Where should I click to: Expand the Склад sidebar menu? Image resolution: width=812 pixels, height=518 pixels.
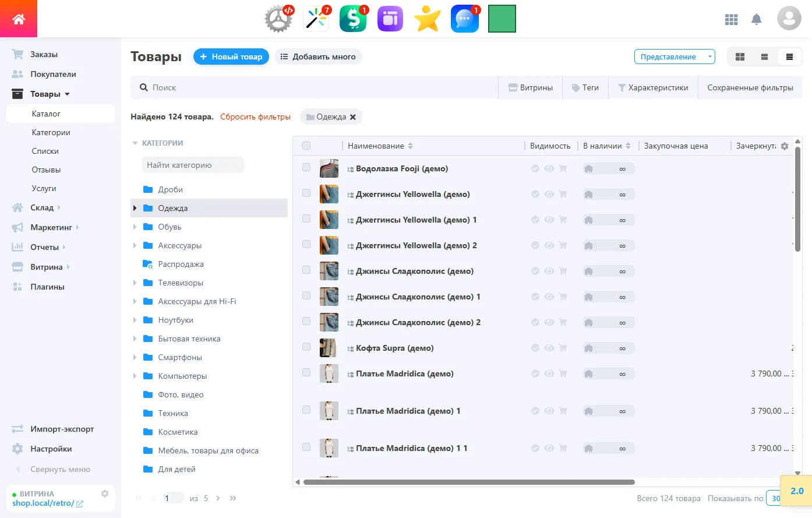tap(43, 207)
